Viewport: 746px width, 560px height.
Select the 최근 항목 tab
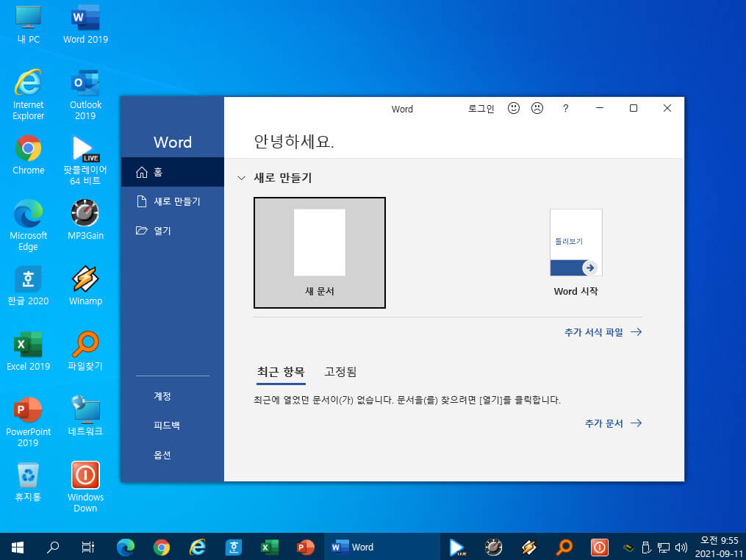(281, 372)
